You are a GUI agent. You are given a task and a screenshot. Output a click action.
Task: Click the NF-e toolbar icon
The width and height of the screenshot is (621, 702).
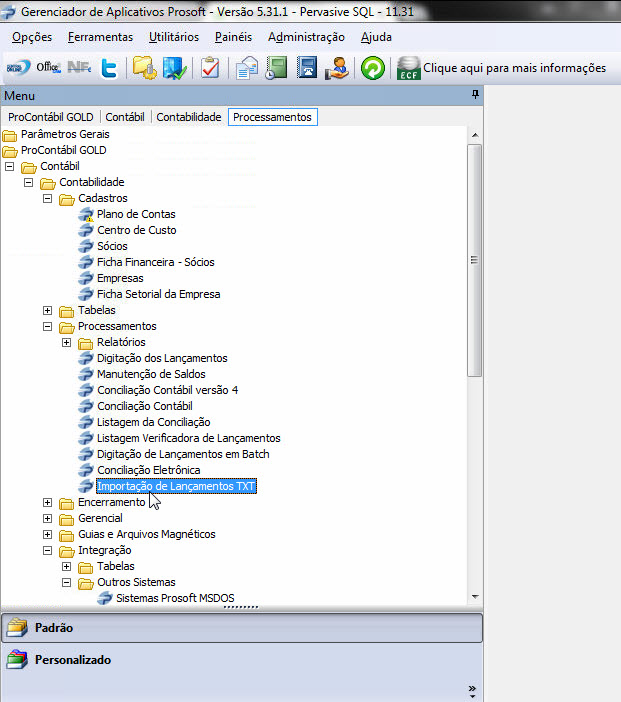(x=80, y=68)
